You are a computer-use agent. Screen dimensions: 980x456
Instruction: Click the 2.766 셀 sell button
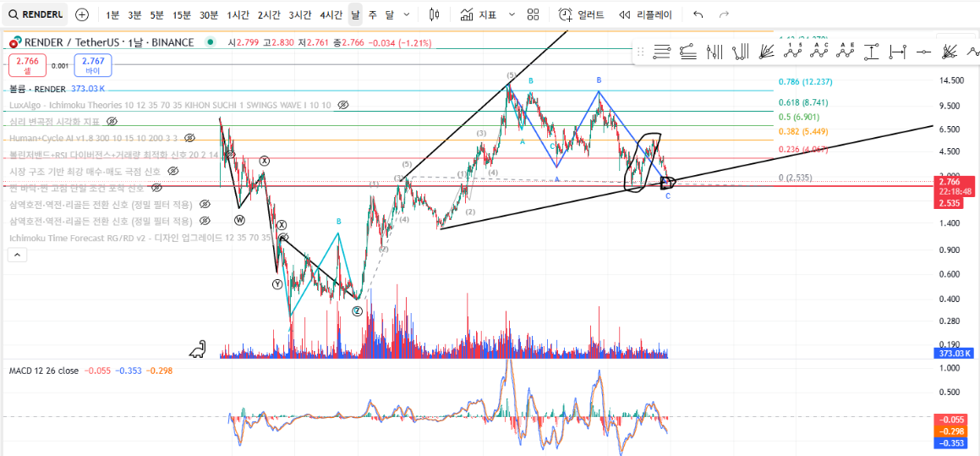[27, 65]
